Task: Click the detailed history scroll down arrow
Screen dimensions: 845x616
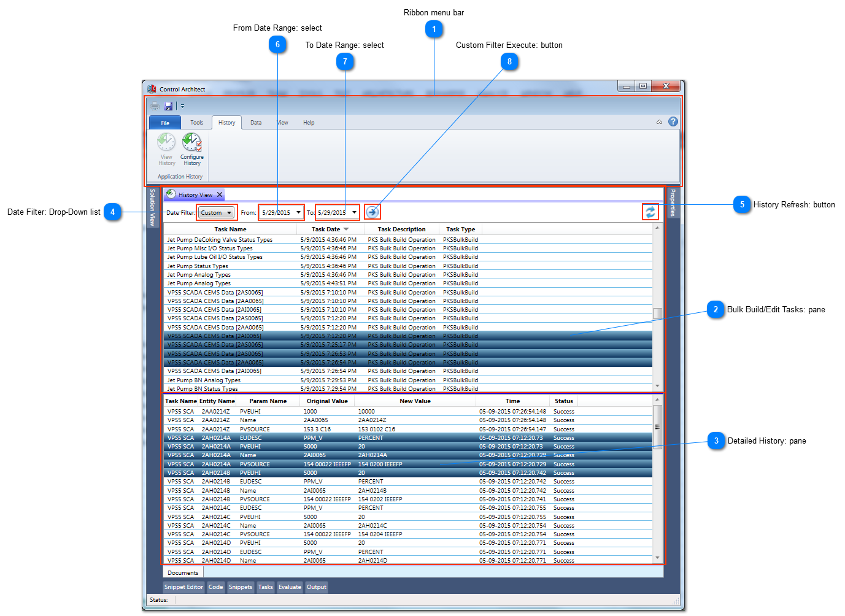Action: click(657, 558)
